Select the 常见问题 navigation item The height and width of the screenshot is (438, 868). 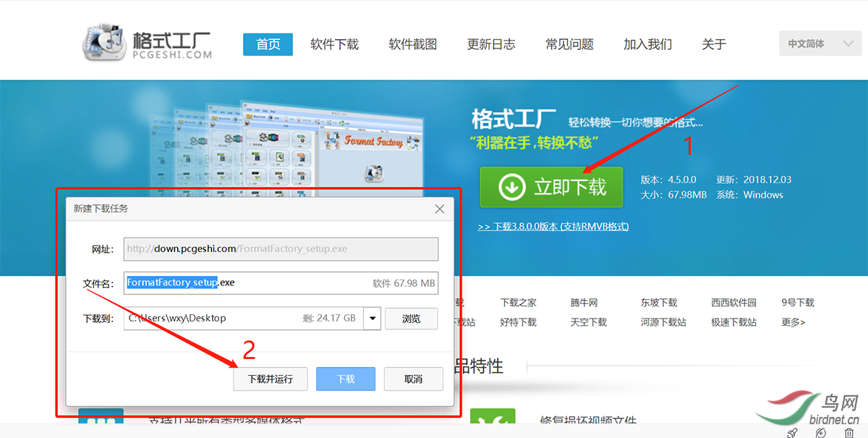pos(569,44)
